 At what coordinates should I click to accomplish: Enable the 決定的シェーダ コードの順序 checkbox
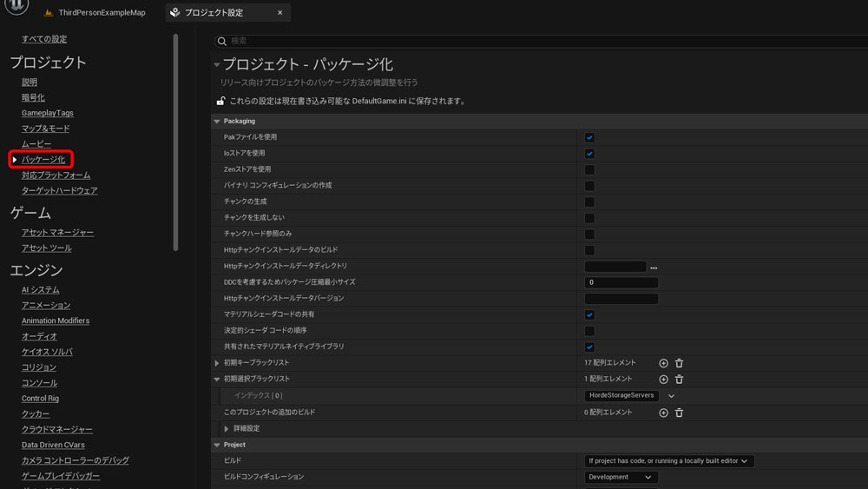[589, 331]
